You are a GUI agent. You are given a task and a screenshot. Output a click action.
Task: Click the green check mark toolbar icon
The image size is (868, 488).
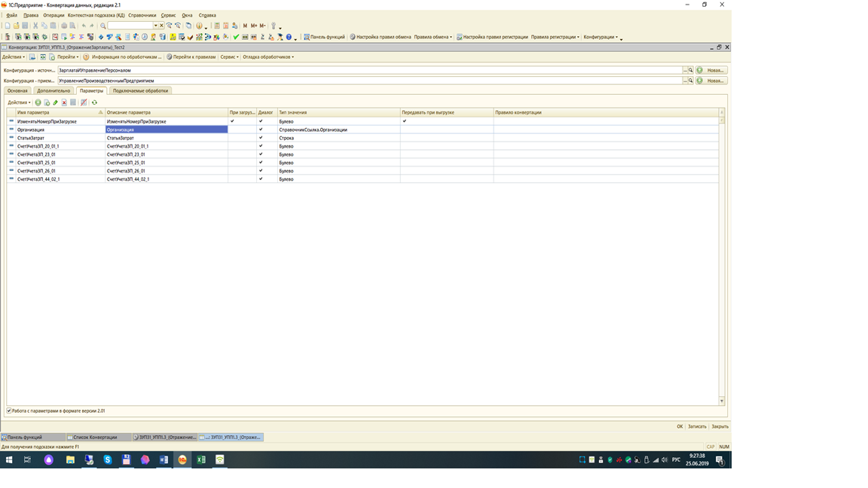click(236, 37)
